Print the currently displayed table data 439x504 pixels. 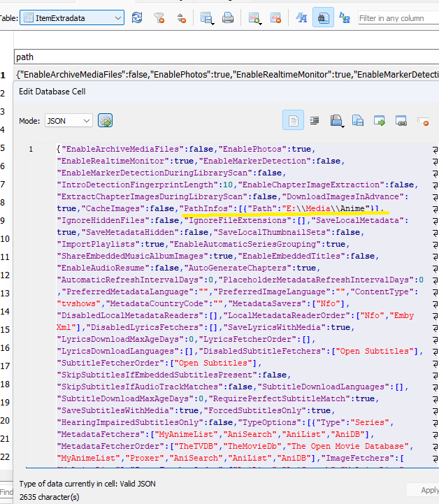point(228,17)
